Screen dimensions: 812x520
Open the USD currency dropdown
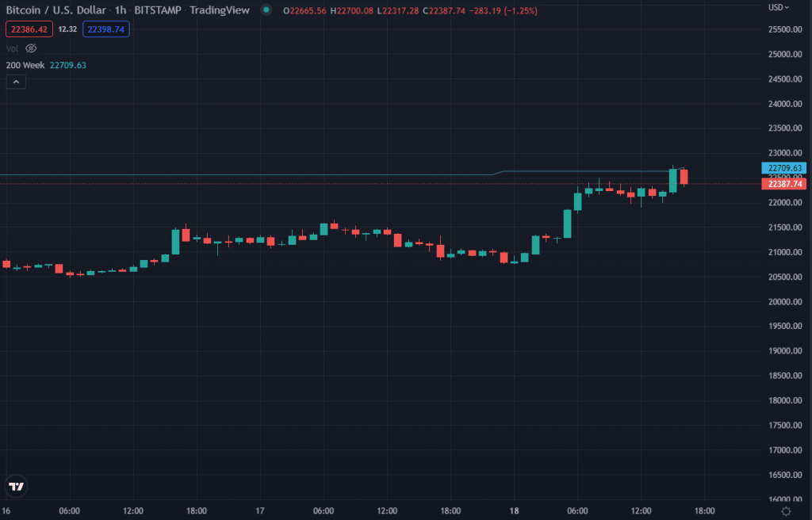point(779,8)
